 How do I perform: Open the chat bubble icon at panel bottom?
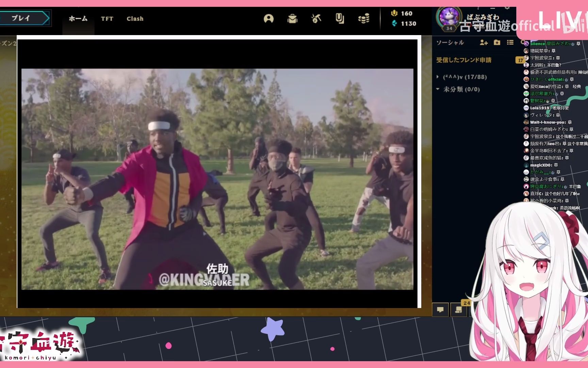440,310
